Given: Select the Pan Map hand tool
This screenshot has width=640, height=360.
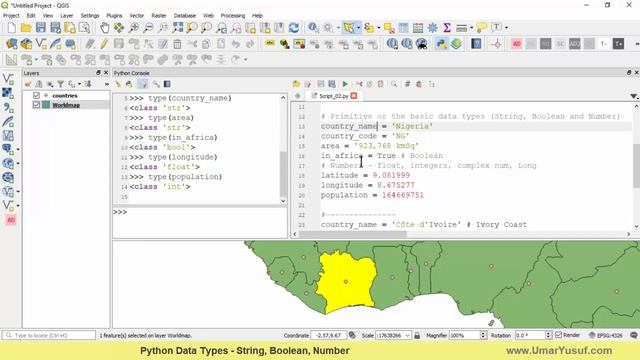Looking at the screenshot, I should (104, 28).
